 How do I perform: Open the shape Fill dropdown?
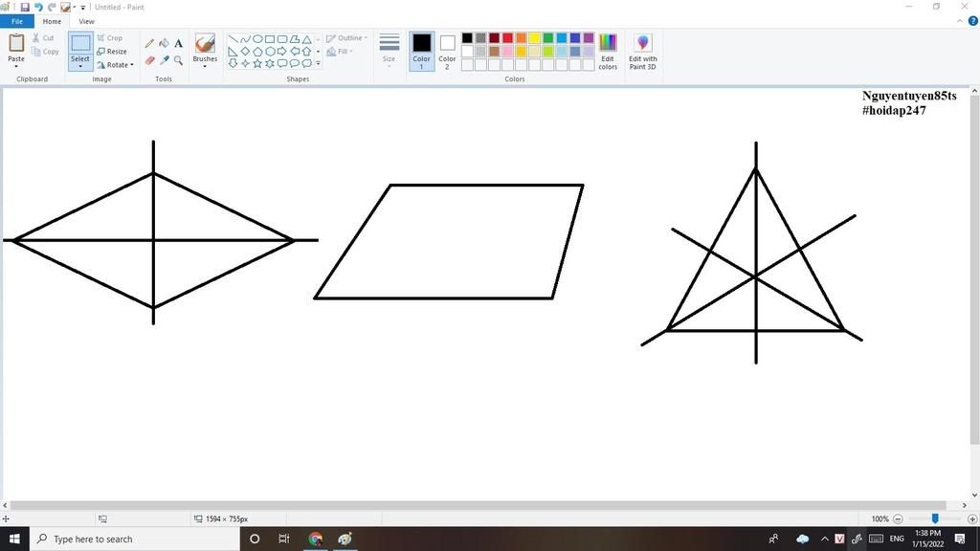(340, 52)
